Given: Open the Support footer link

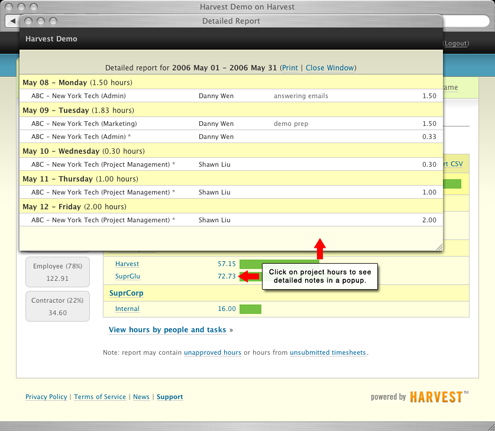Looking at the screenshot, I should (170, 397).
